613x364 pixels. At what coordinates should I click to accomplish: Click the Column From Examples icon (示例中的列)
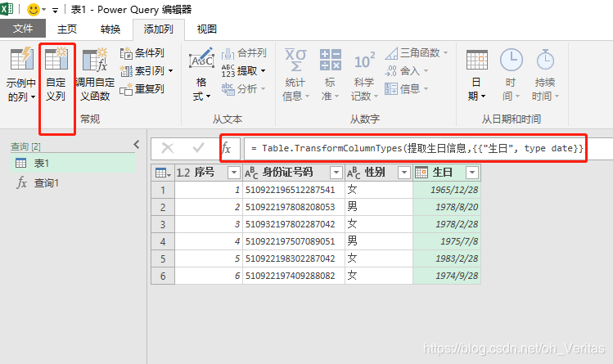(x=21, y=61)
